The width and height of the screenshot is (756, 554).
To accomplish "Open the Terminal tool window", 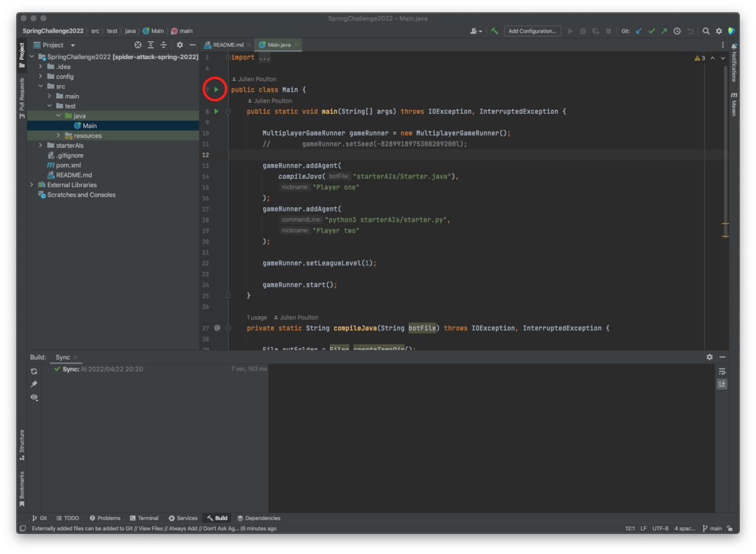I will (144, 517).
